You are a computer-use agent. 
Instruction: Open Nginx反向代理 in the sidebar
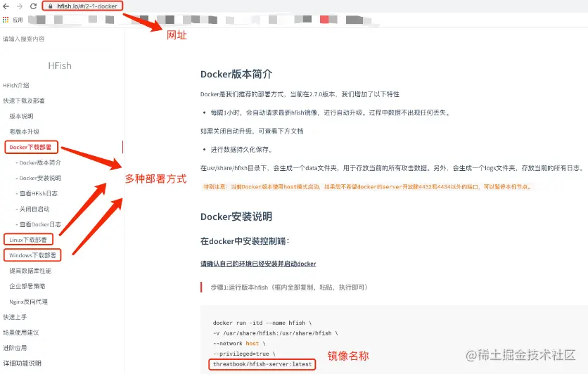(x=29, y=302)
